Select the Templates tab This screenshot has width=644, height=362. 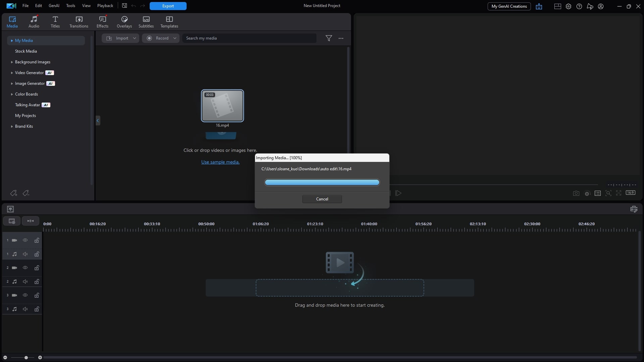169,21
